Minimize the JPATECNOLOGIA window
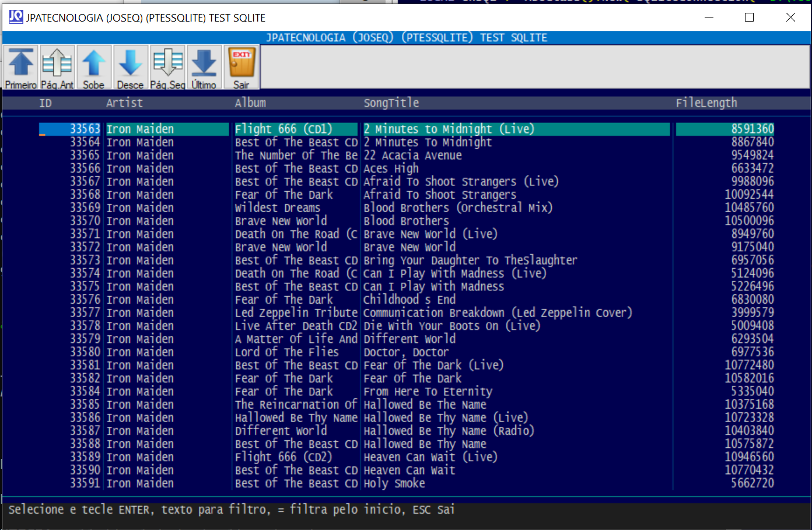The image size is (812, 530). point(709,17)
